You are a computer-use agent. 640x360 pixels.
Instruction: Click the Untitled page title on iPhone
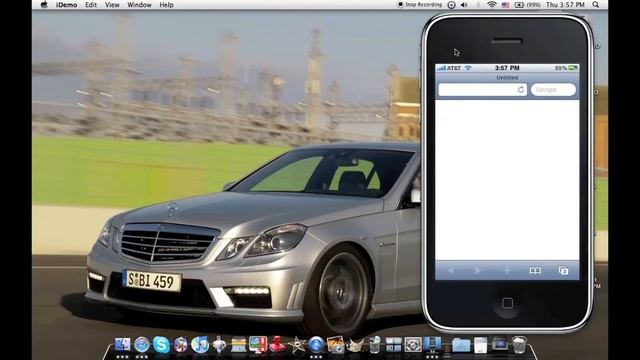tap(507, 78)
